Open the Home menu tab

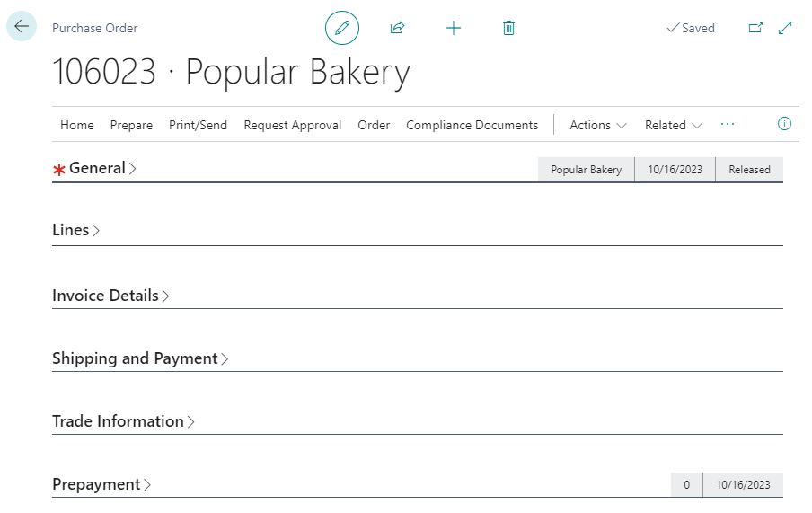tap(76, 125)
